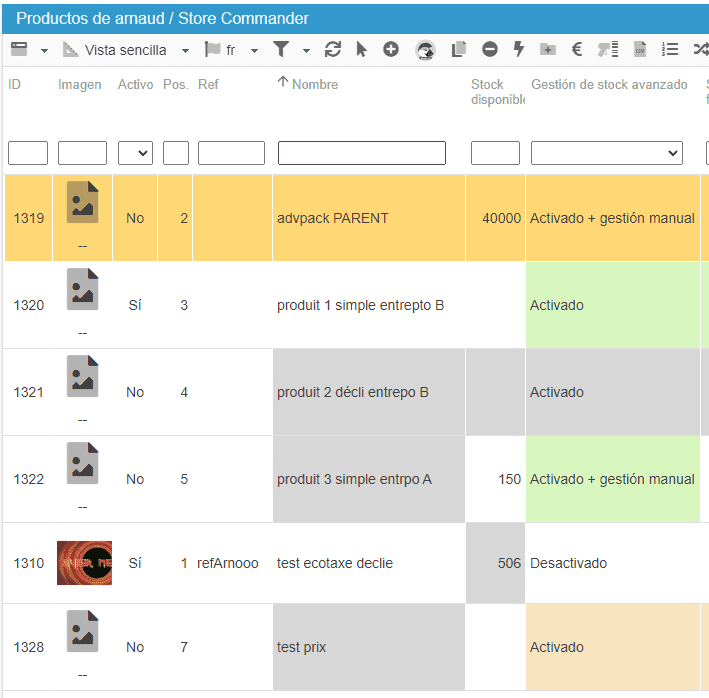Click the add new product plus icon
Viewport: 709px width, 698px height.
coord(391,49)
